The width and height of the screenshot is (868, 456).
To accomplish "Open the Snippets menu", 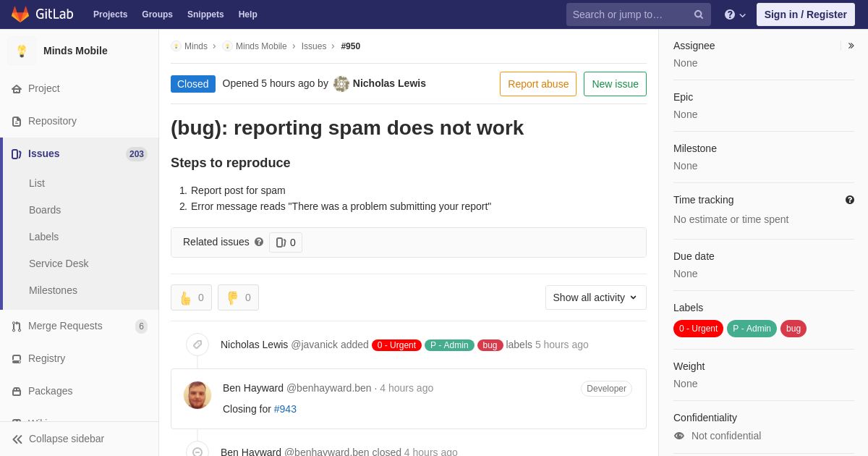I will point(205,14).
